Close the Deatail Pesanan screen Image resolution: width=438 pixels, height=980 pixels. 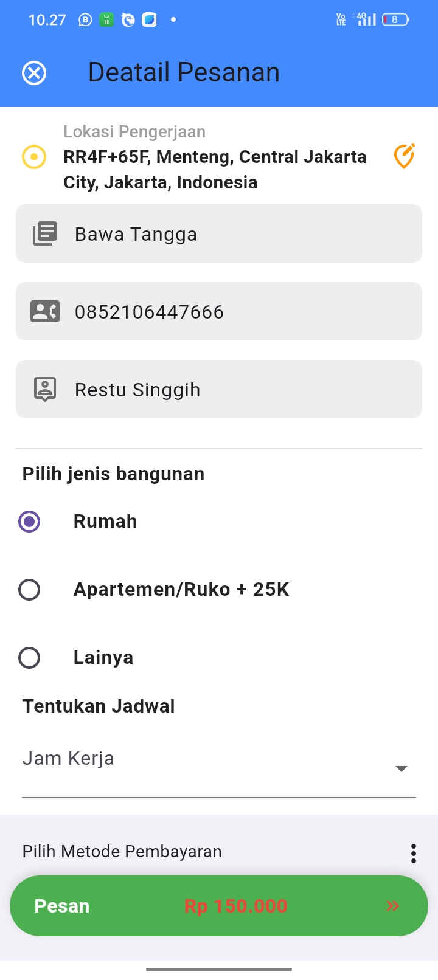click(x=34, y=73)
